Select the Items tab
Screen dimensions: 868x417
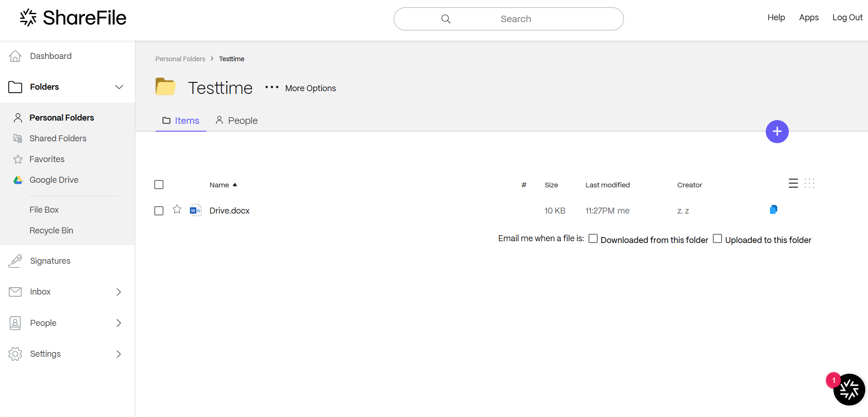(181, 121)
